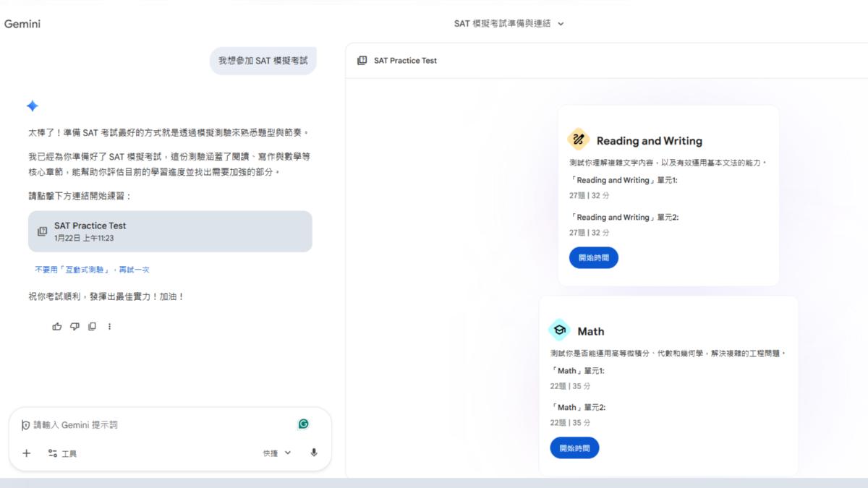Start the Reading and Writing 開始時間 button
The width and height of the screenshot is (868, 488).
coord(594,258)
